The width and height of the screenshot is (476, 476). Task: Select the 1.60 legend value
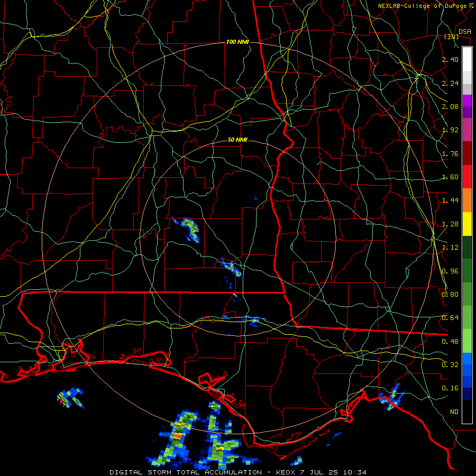pos(450,177)
